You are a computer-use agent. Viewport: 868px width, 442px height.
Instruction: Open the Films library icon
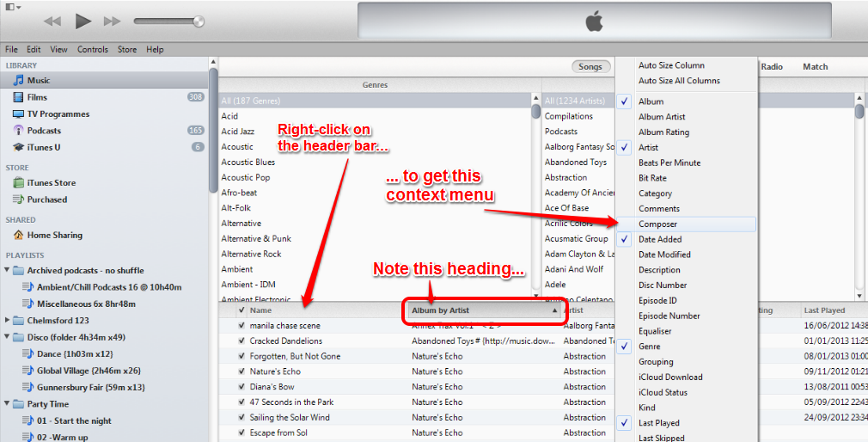18,97
